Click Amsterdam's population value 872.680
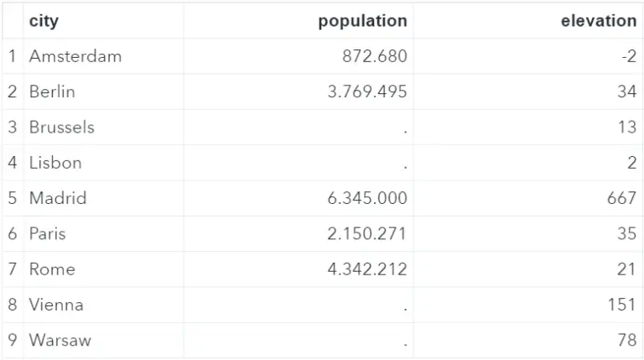644x360 pixels. (x=375, y=56)
